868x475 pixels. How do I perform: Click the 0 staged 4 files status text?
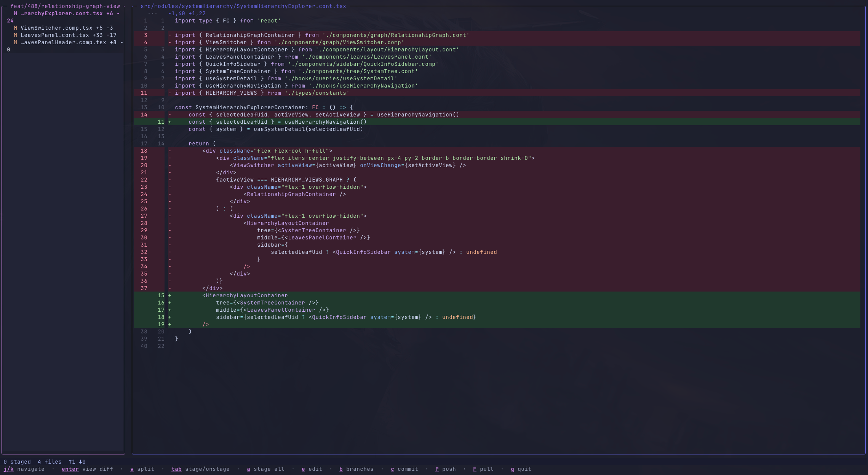coord(32,462)
